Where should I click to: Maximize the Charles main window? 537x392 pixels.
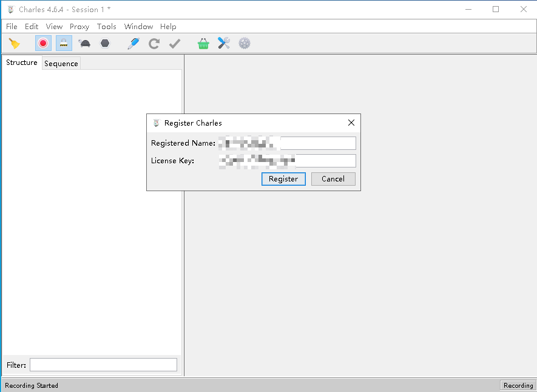click(496, 9)
